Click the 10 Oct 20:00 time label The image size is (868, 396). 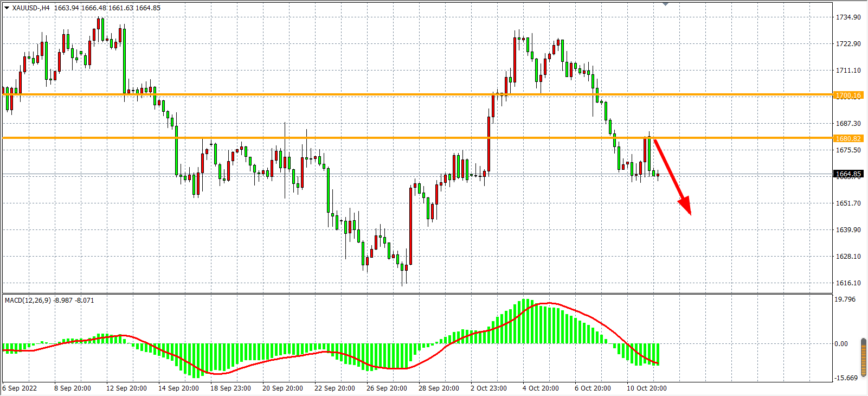(x=647, y=388)
